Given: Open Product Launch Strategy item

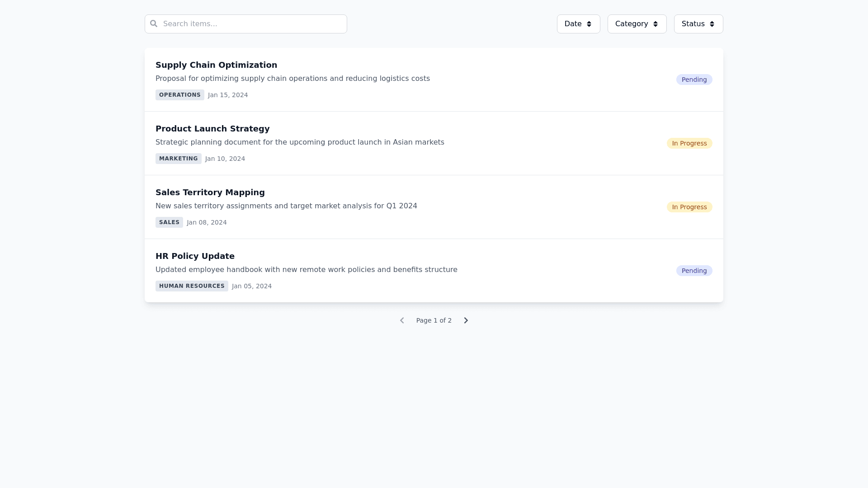Looking at the screenshot, I should (212, 129).
